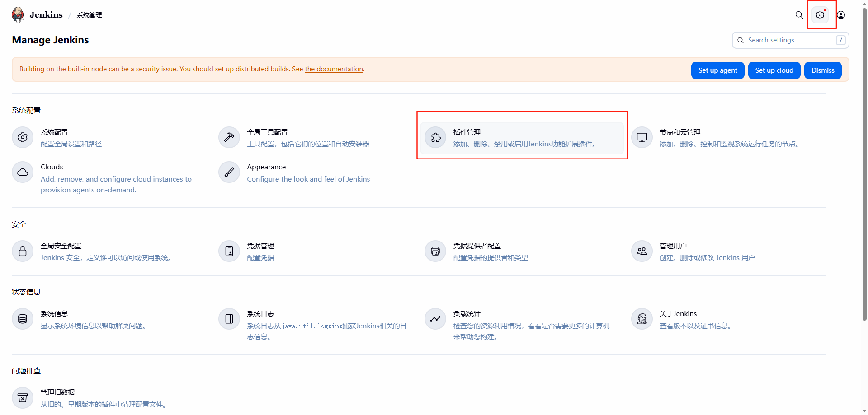868x415 pixels.
Task: Click the 系统信息 database icon
Action: click(x=23, y=319)
